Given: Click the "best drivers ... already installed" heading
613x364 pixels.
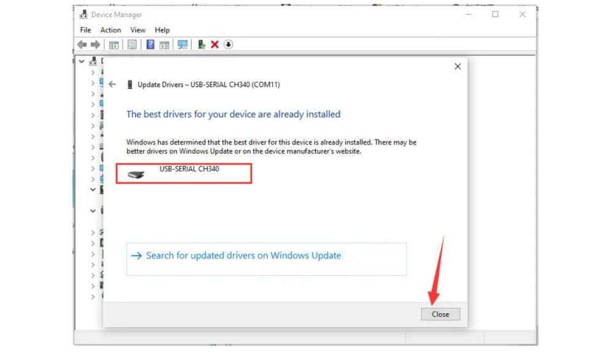Looking at the screenshot, I should tap(234, 114).
